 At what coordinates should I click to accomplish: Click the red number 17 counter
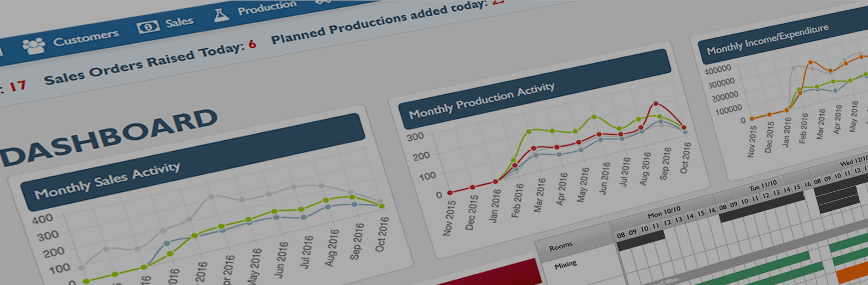pos(17,86)
